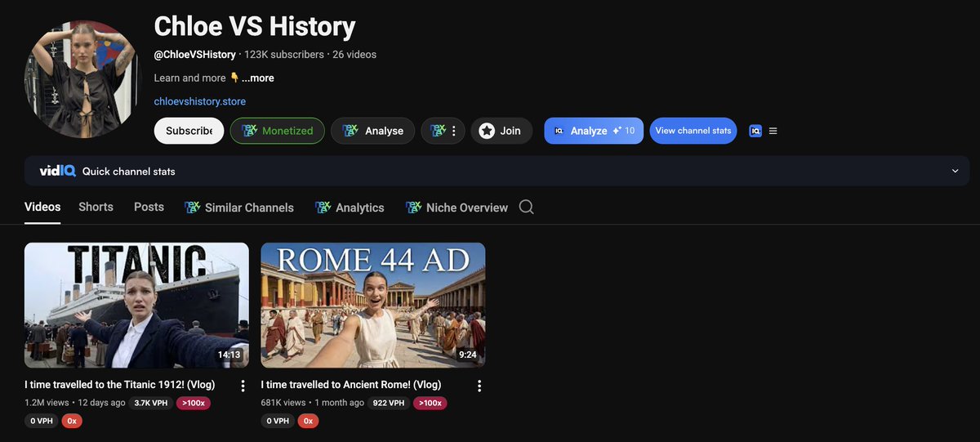Subscribe to the channel
980x442 pixels.
point(189,131)
